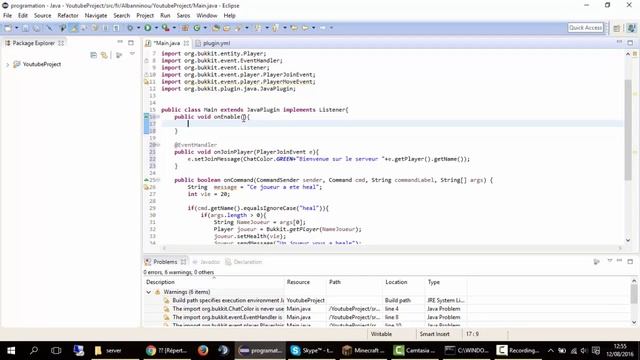Minimize the Package Explorer view

point(120,42)
